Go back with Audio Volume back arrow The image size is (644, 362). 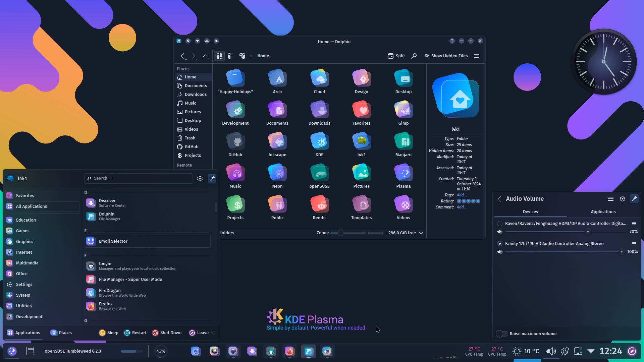click(499, 199)
